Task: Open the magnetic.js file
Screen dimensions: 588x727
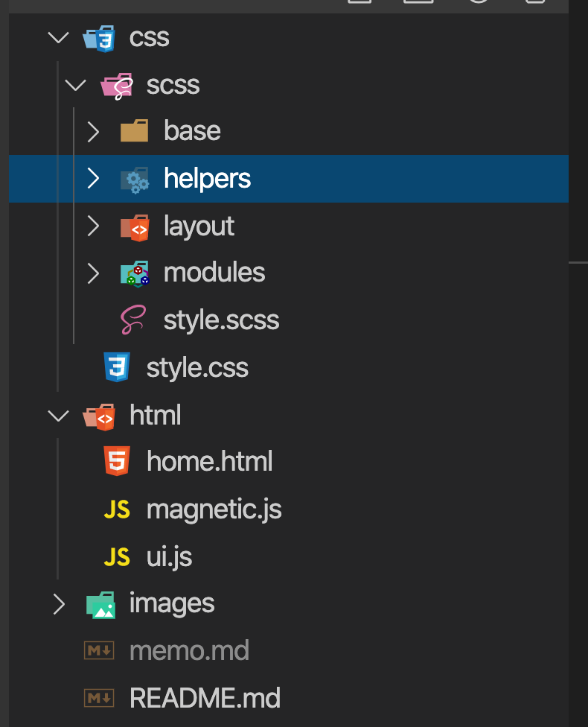Action: (x=214, y=509)
